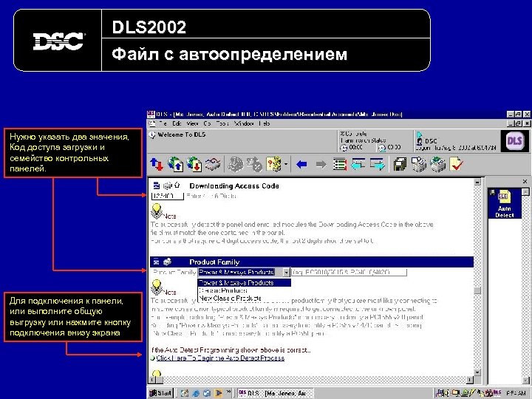Click the grey forward arrow icon

(x=321, y=165)
